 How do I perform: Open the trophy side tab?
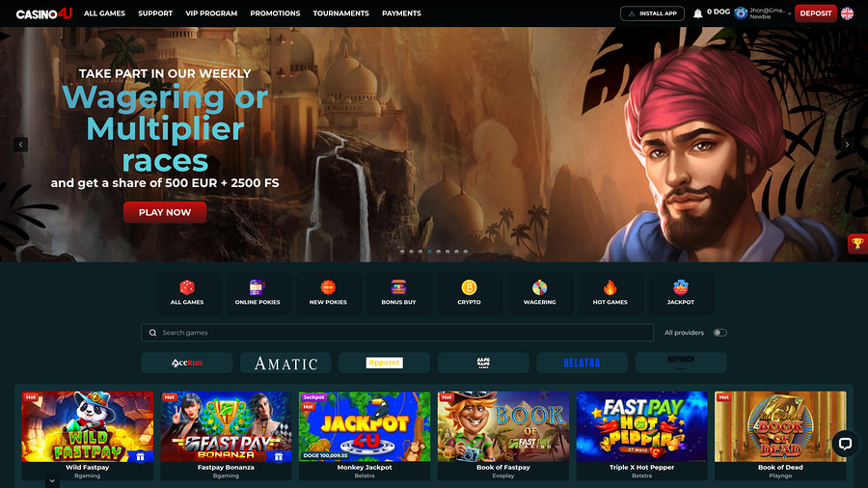click(x=857, y=243)
